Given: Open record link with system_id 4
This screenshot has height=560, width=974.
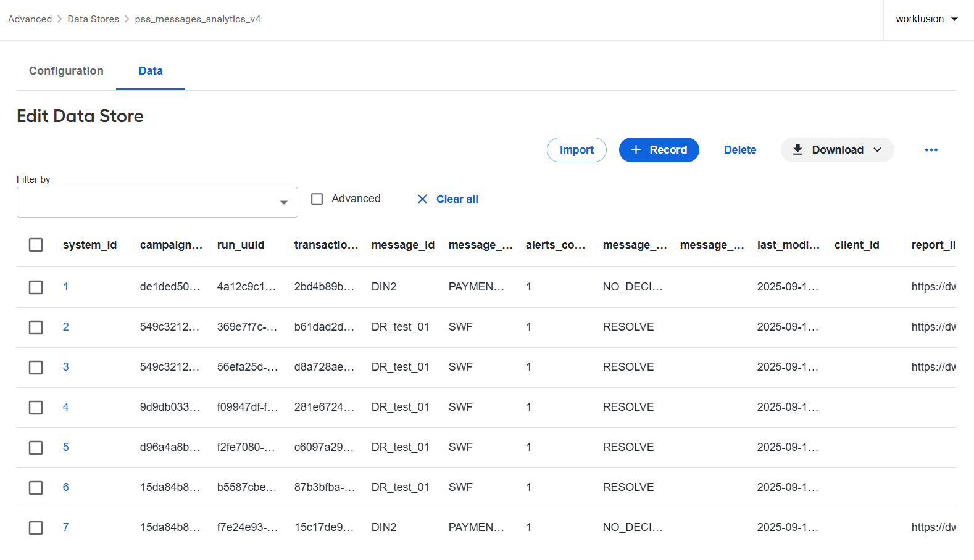Looking at the screenshot, I should (x=65, y=407).
